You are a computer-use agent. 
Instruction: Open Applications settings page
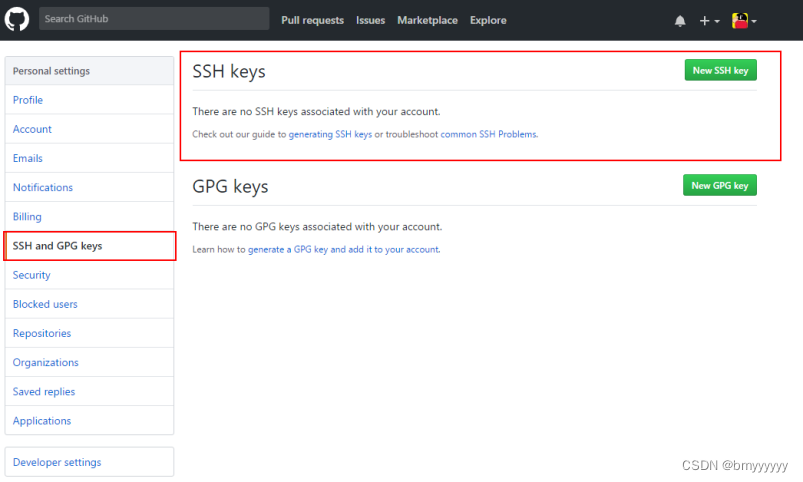(89, 421)
